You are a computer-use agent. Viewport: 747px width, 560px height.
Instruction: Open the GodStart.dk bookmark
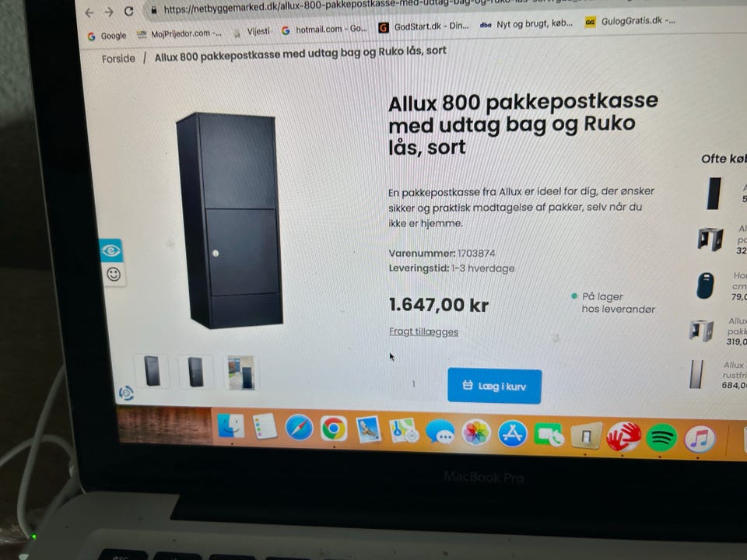[423, 26]
